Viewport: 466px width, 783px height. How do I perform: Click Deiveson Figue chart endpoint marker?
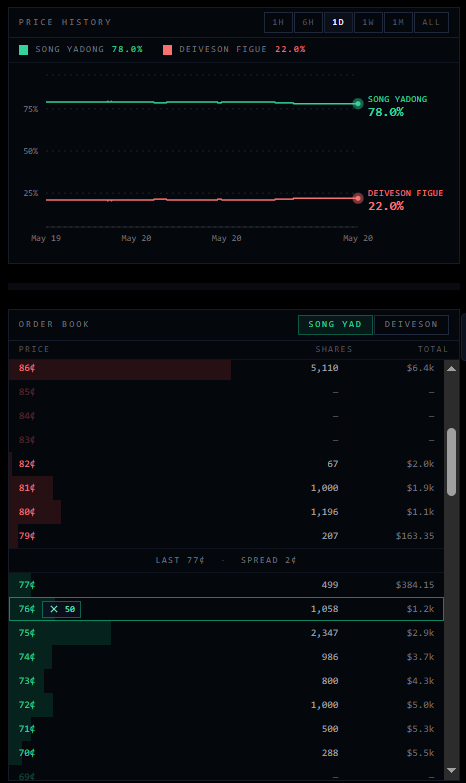tap(358, 198)
